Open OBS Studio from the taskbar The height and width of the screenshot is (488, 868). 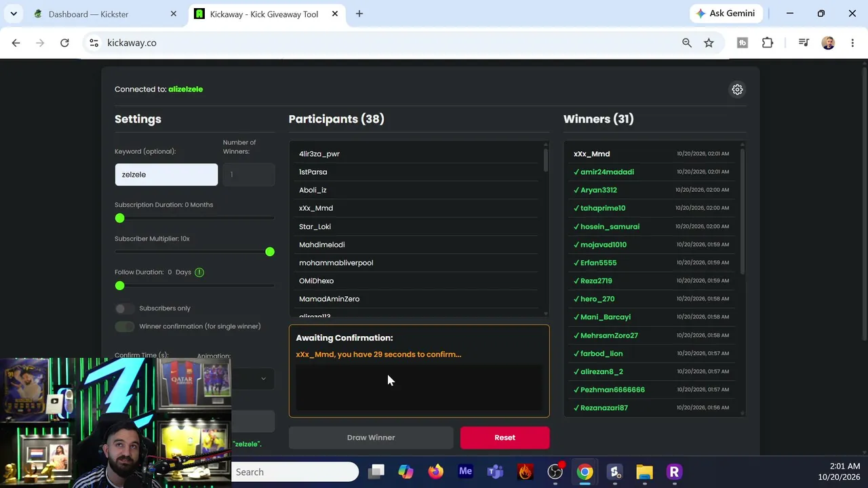tap(555, 472)
